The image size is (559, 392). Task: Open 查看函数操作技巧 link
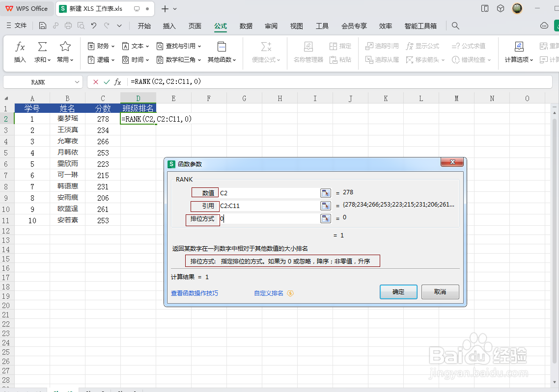point(195,293)
